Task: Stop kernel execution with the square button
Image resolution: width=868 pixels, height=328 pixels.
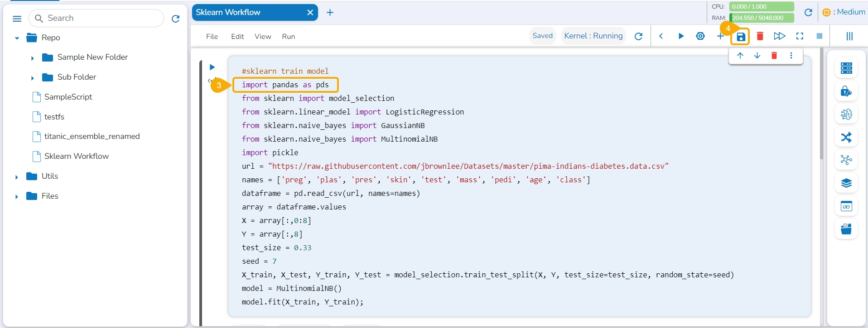Action: pos(819,36)
